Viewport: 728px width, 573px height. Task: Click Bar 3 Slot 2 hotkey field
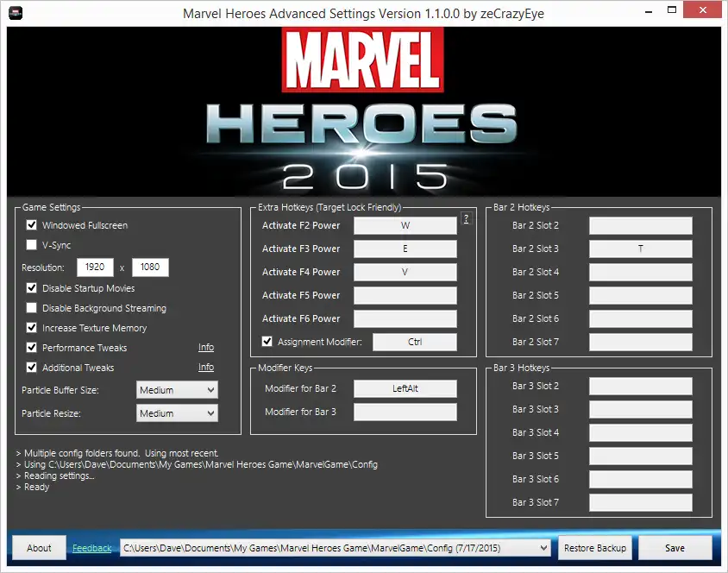click(x=641, y=387)
